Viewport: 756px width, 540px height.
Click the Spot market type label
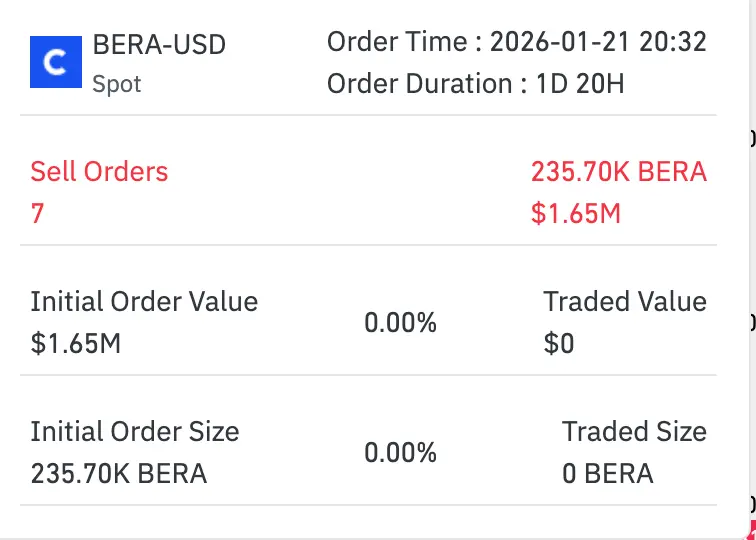[117, 85]
